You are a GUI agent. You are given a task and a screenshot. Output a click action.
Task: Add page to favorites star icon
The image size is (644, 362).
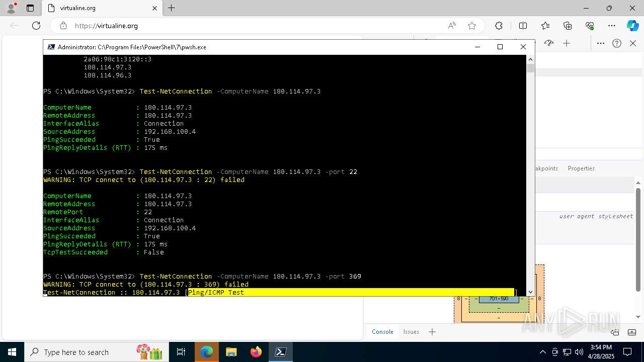(471, 26)
